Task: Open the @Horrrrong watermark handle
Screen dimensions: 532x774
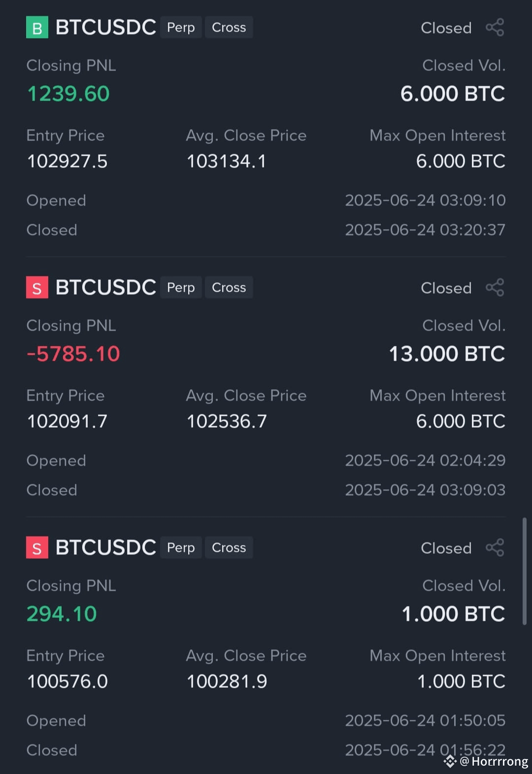Action: (494, 762)
